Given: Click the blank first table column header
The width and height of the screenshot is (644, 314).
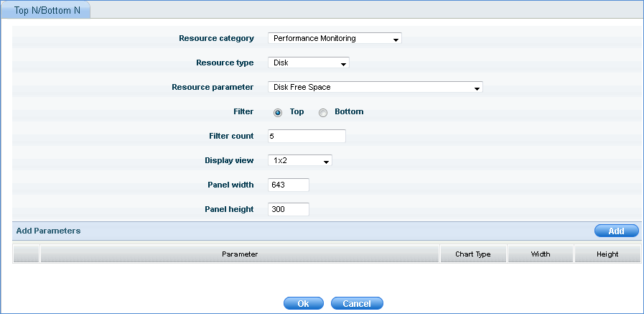Looking at the screenshot, I should pos(26,254).
